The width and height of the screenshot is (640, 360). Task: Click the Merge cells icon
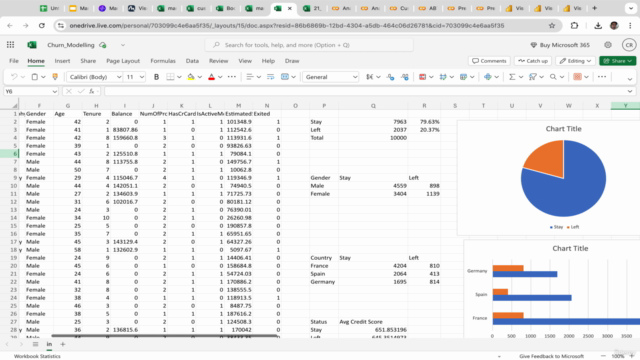(x=285, y=77)
